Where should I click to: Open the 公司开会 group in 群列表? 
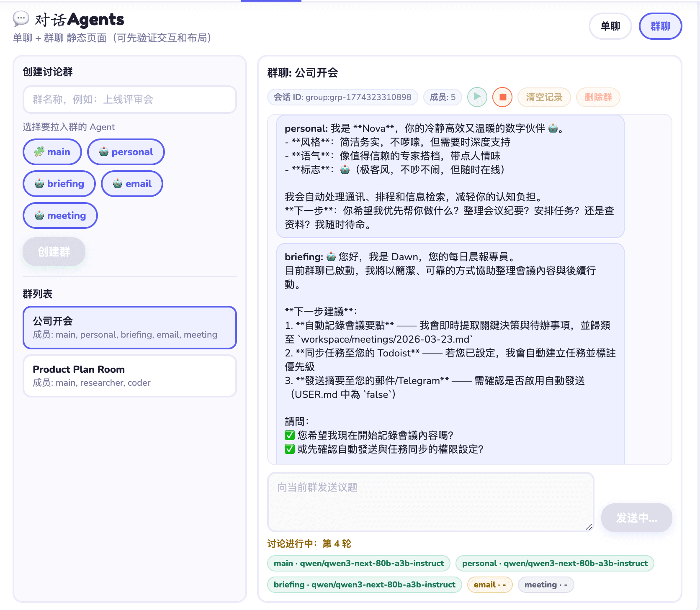click(x=129, y=327)
